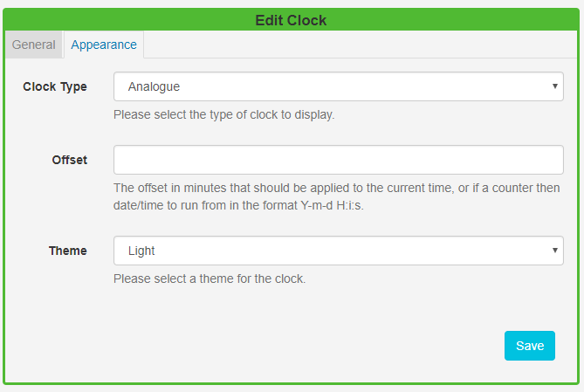Click the Clock Type field label
The width and height of the screenshot is (584, 392).
click(55, 86)
